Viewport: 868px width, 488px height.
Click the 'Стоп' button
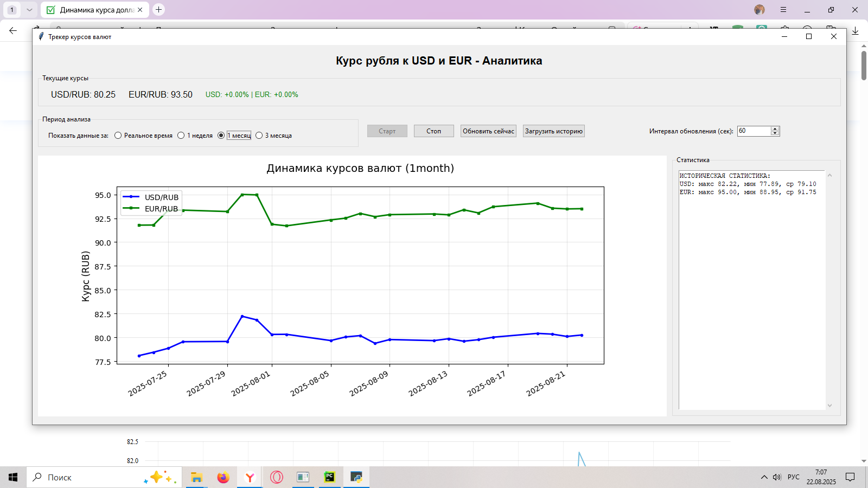tap(433, 131)
